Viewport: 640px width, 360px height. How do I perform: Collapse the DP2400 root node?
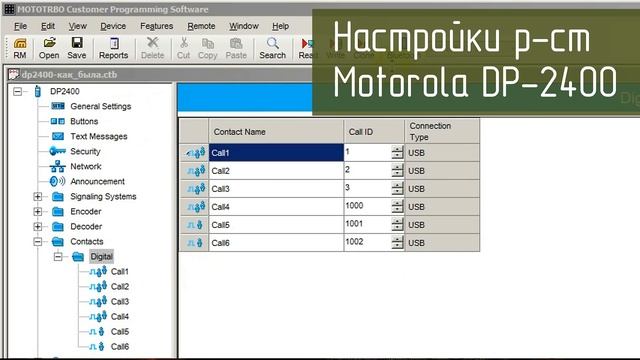[x=18, y=91]
